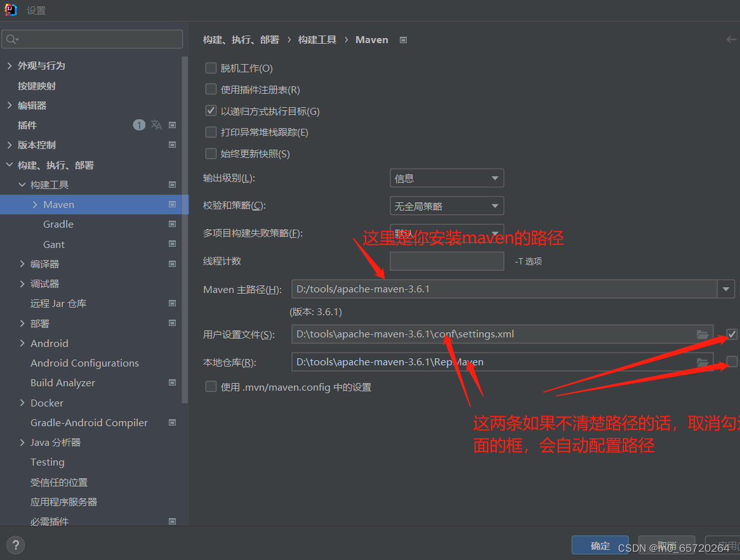Viewport: 740px width, 560px height.
Task: Enable 使用插件注册表(R) checkbox
Action: point(211,89)
